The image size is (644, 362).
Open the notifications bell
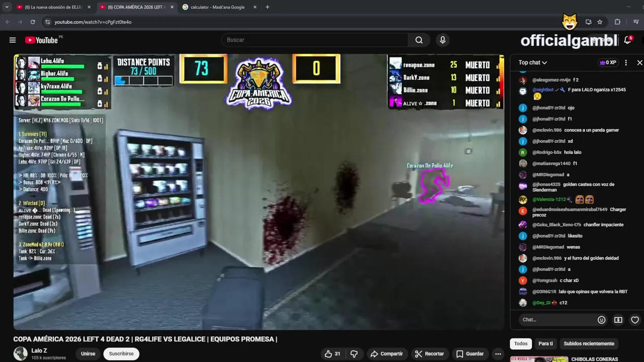tap(627, 40)
